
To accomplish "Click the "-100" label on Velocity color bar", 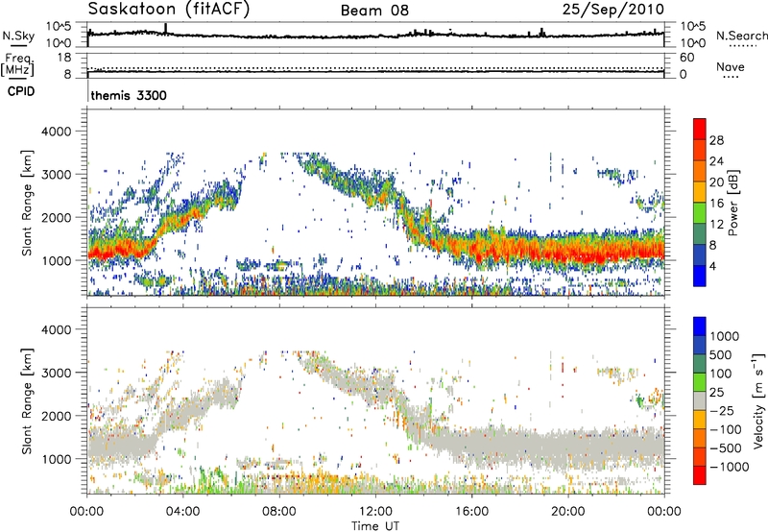I will (726, 429).
